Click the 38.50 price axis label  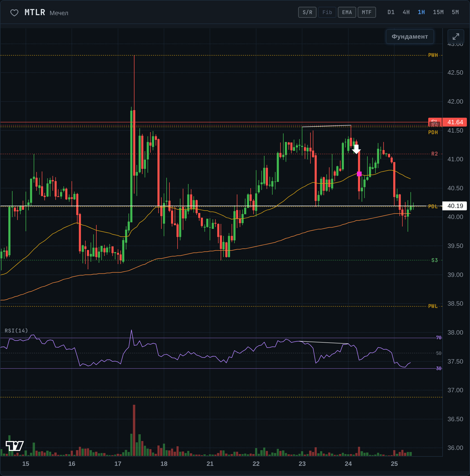455,304
